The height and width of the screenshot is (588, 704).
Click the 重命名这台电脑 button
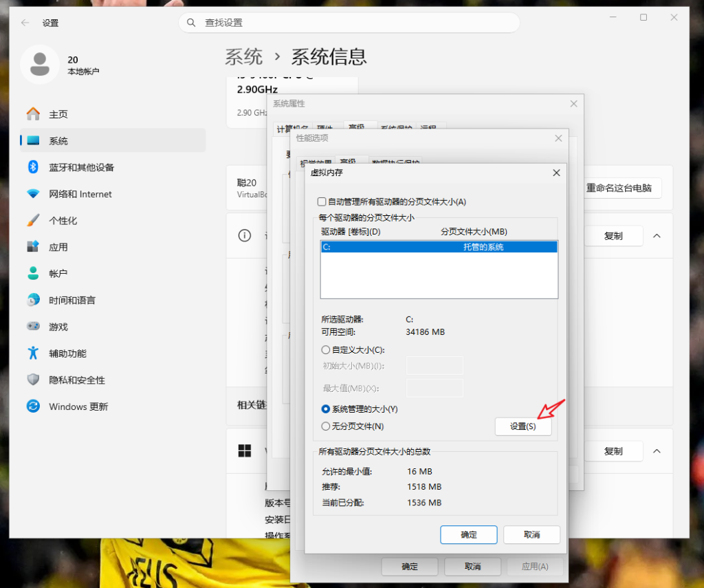click(621, 188)
